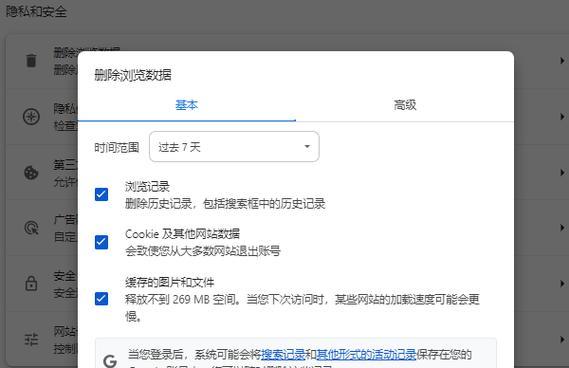Open the 搜索记录 link
Screen dimensions: 569x368
coord(283,354)
